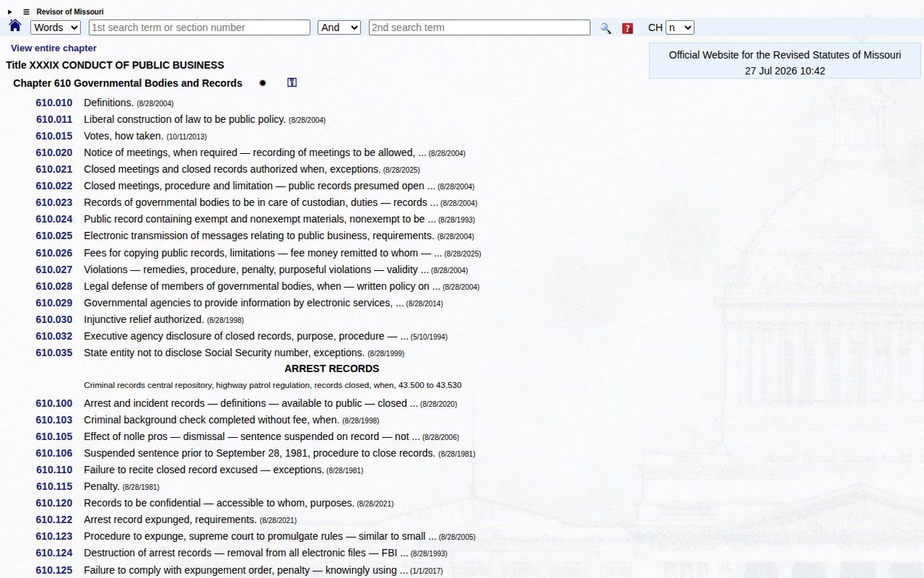Open the And operator dropdown

click(x=339, y=27)
